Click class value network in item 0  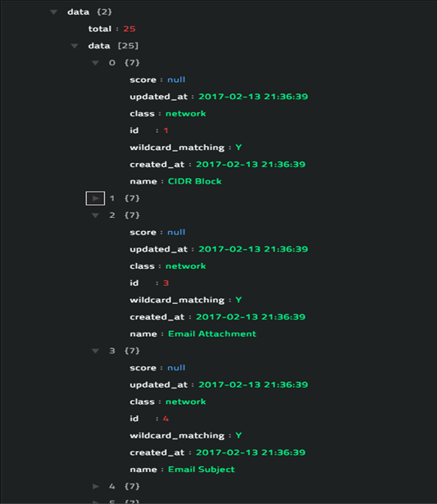[185, 113]
